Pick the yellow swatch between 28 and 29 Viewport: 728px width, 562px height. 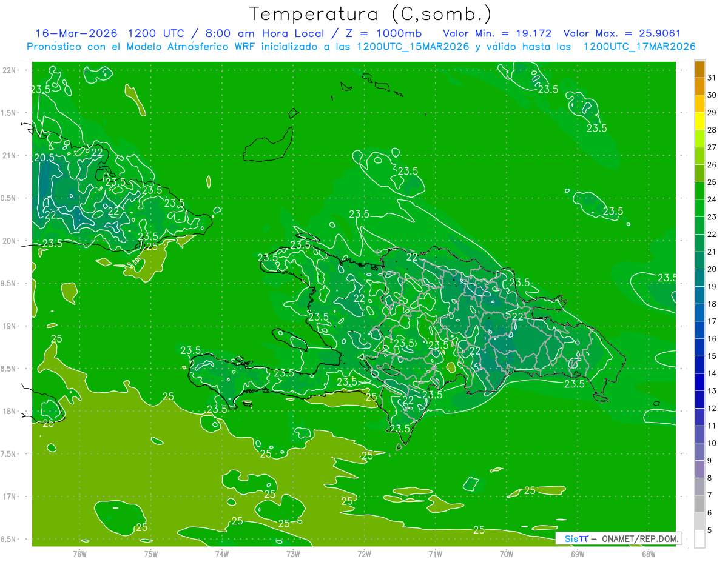point(699,121)
